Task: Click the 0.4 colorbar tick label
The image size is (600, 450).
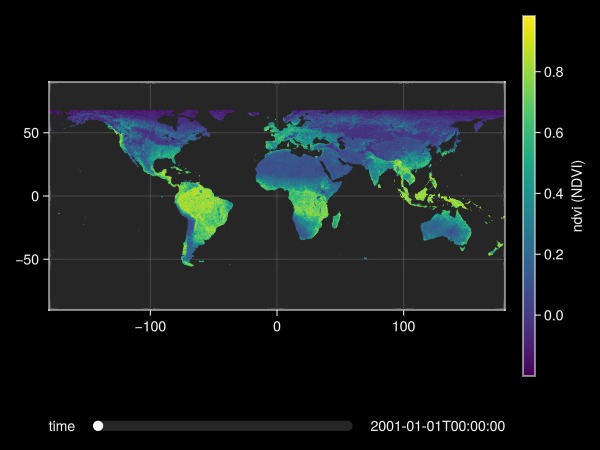Action: [554, 194]
